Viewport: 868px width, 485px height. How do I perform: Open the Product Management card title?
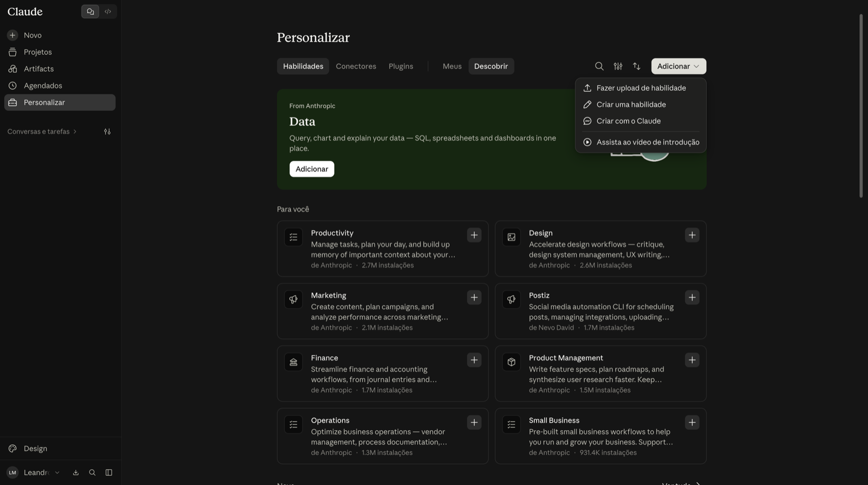click(566, 358)
